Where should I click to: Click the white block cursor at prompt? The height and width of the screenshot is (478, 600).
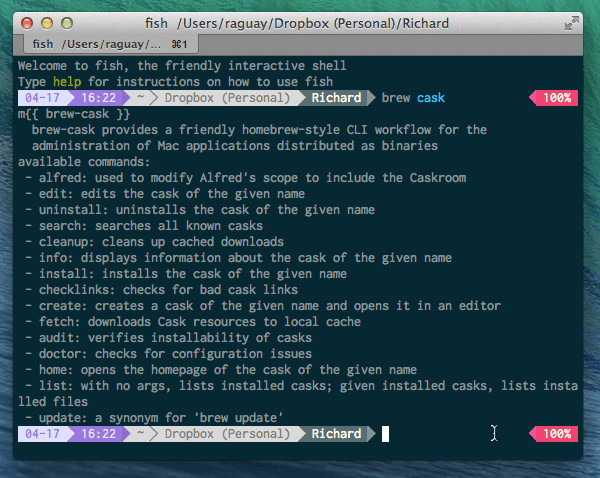point(385,434)
